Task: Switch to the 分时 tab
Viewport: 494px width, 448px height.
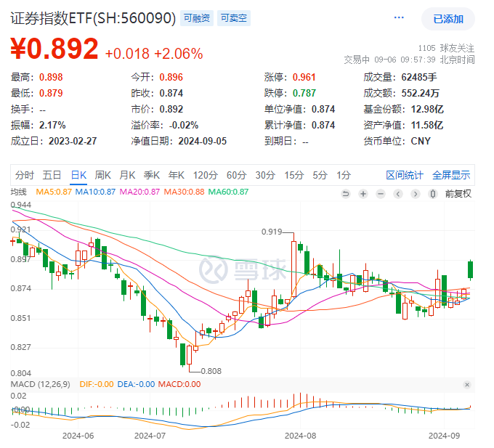Action: (24, 175)
